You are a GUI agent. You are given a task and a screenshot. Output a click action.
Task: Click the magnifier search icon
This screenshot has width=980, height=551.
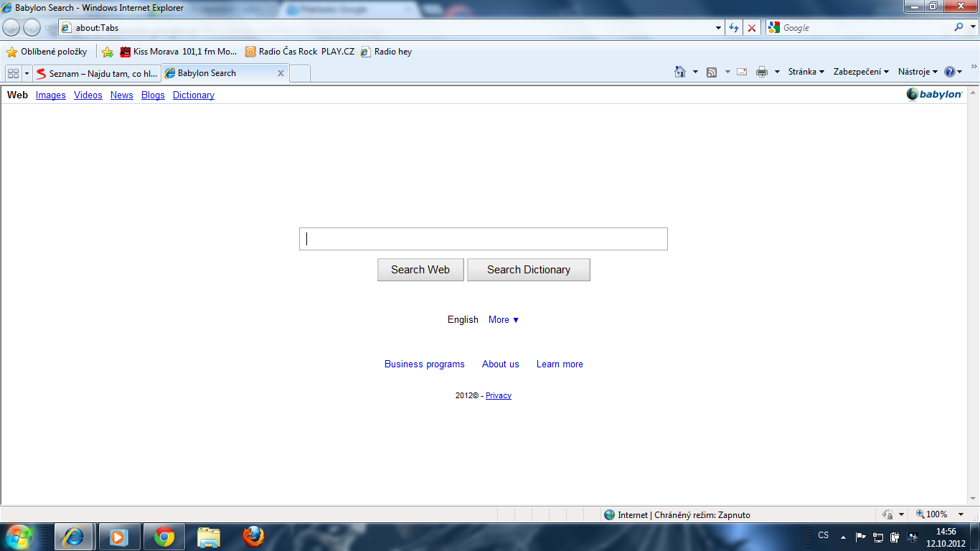958,27
